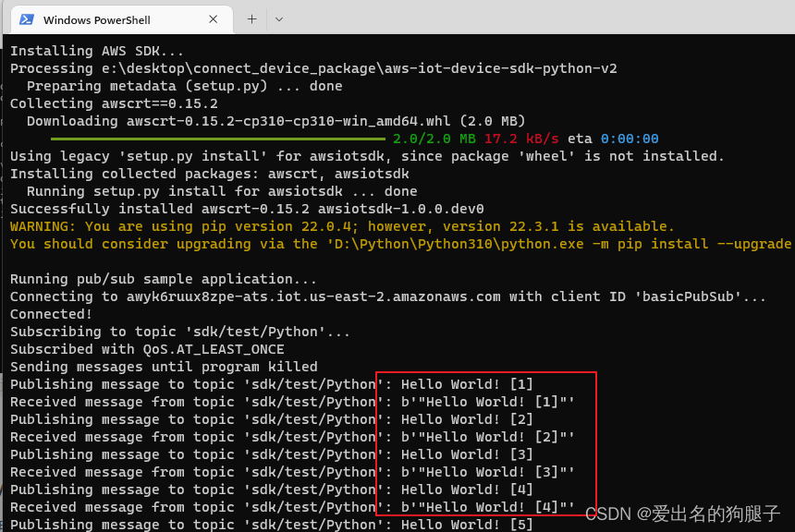This screenshot has height=532, width=795.
Task: Click the Received b'"Hello World! [3]"' line
Action: 292,472
